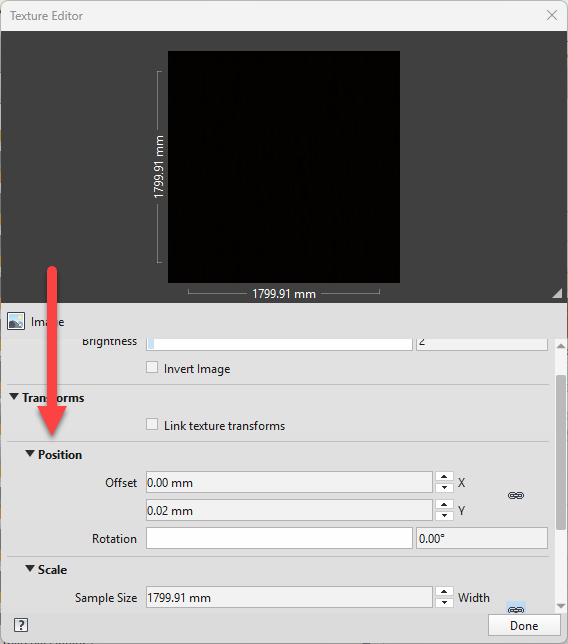Increase Sample Size Width with up arrow
Viewport: 568px width, 644px height.
pyautogui.click(x=444, y=592)
